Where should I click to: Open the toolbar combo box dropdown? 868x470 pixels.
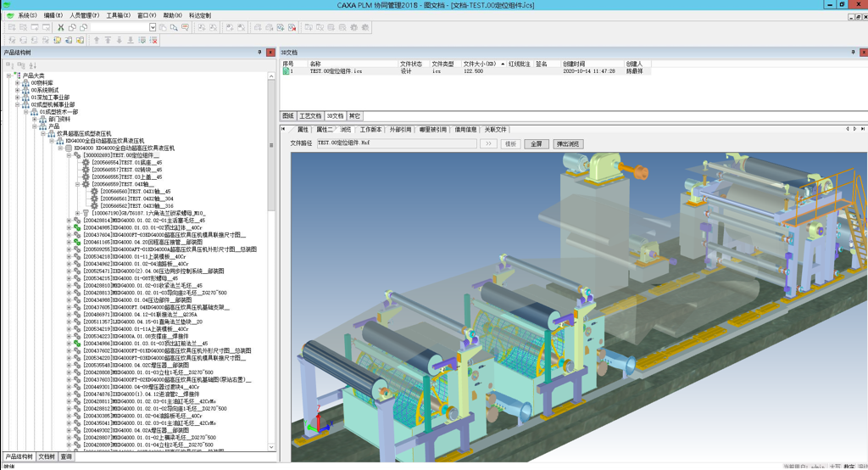tap(153, 27)
